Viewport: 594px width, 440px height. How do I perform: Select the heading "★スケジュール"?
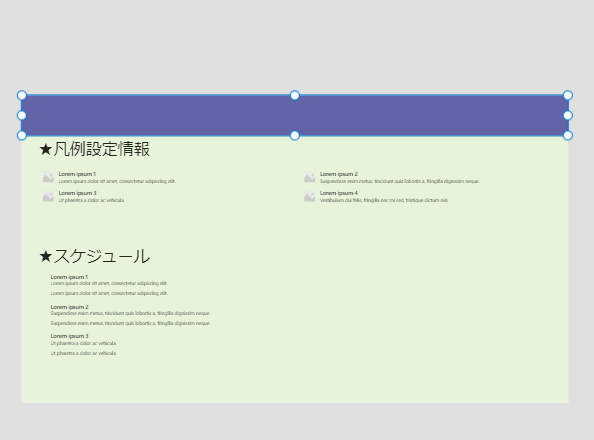point(95,256)
